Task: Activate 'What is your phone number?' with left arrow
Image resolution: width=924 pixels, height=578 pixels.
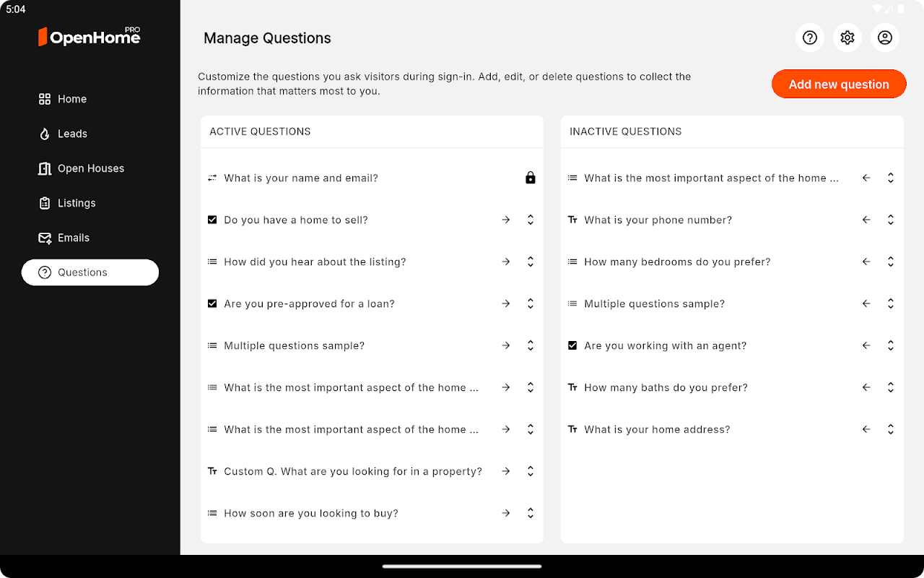Action: click(x=866, y=220)
